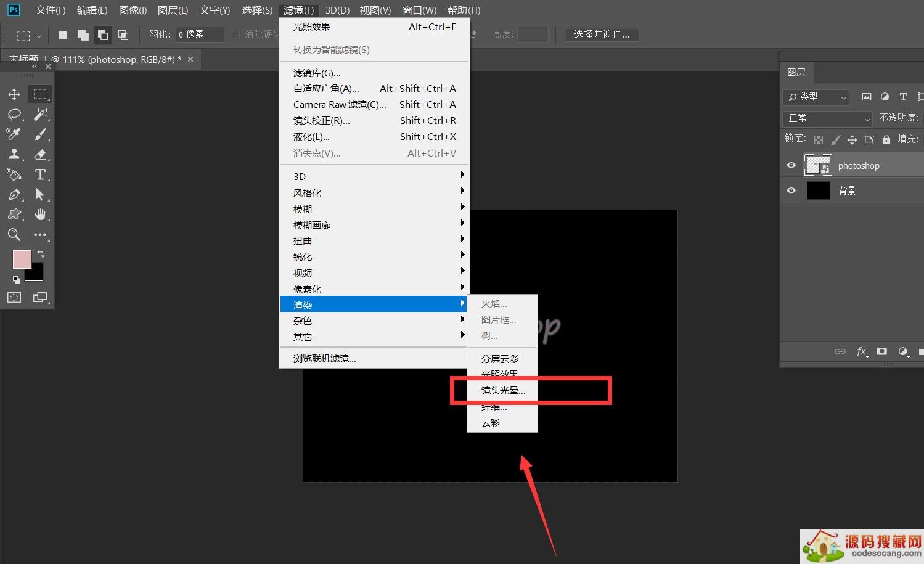Screen dimensions: 924x564
Task: Select the Hand tool
Action: [40, 215]
